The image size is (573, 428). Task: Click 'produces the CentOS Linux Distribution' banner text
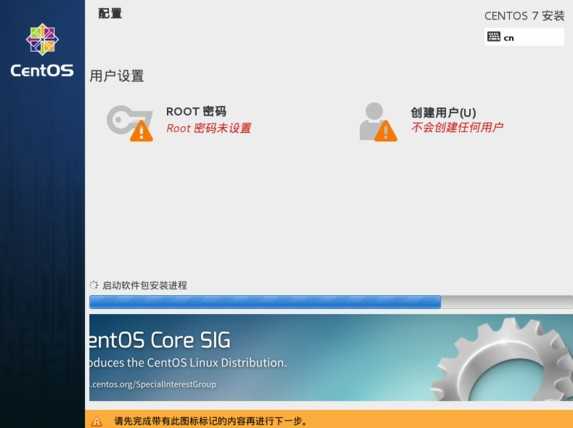pyautogui.click(x=188, y=363)
